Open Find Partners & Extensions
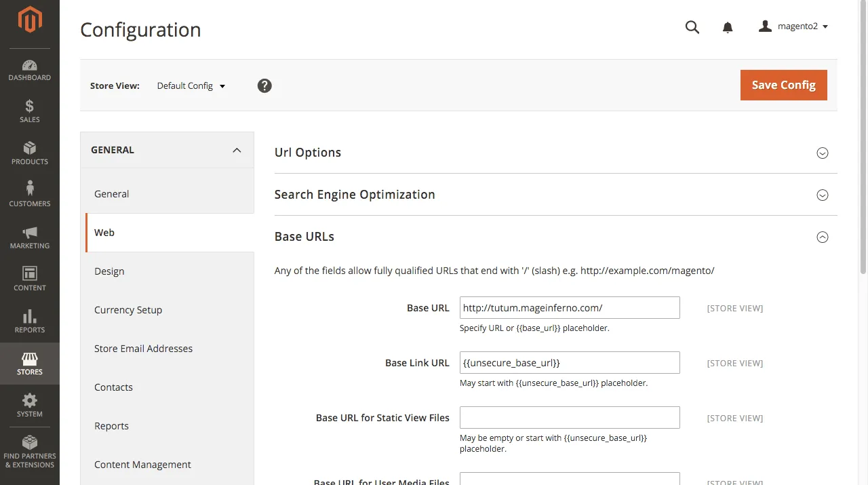 tap(29, 448)
